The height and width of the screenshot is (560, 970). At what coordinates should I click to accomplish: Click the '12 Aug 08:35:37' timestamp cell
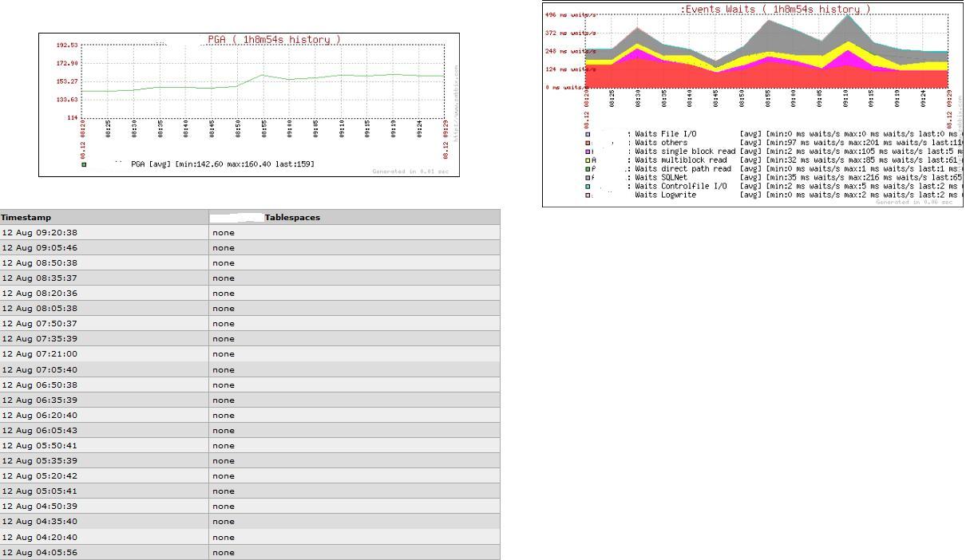click(x=104, y=278)
